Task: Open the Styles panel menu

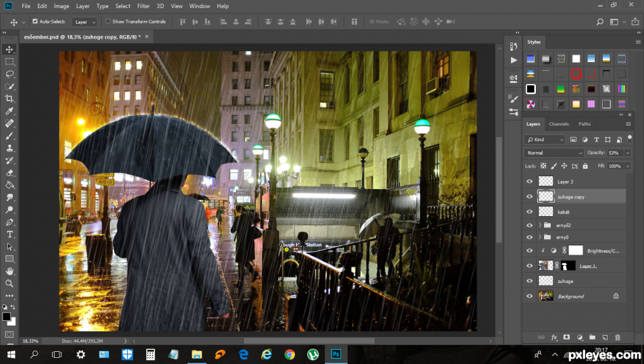Action: click(638, 42)
